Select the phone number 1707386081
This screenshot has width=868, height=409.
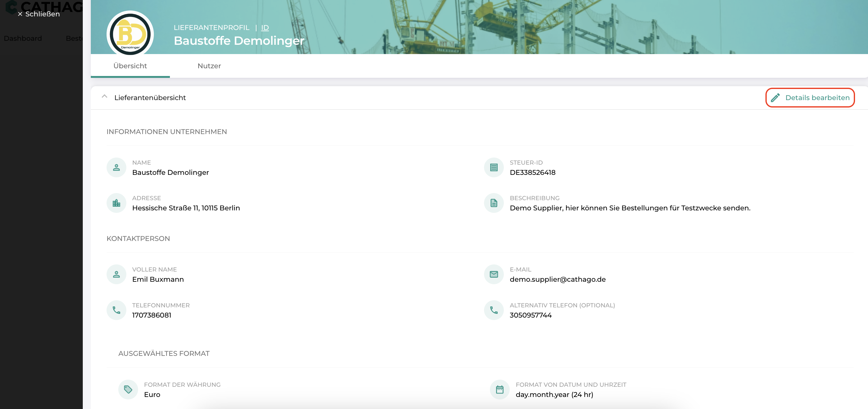pyautogui.click(x=152, y=315)
